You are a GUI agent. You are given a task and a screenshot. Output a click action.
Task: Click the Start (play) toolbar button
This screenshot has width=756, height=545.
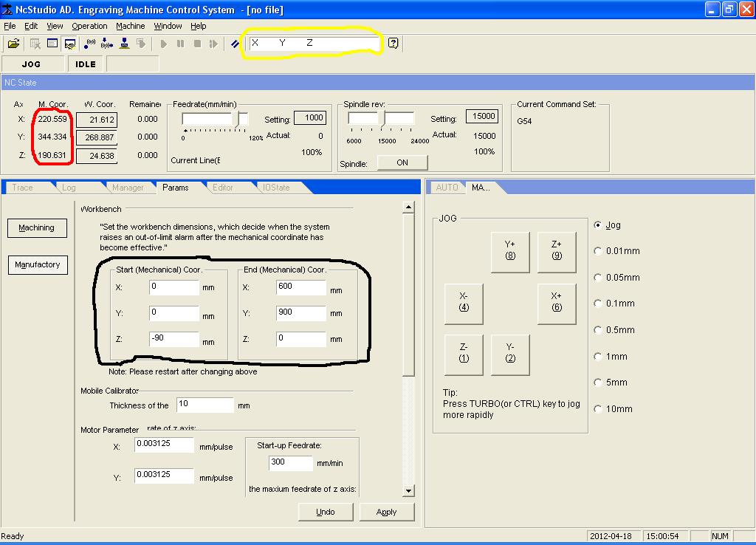coord(164,44)
